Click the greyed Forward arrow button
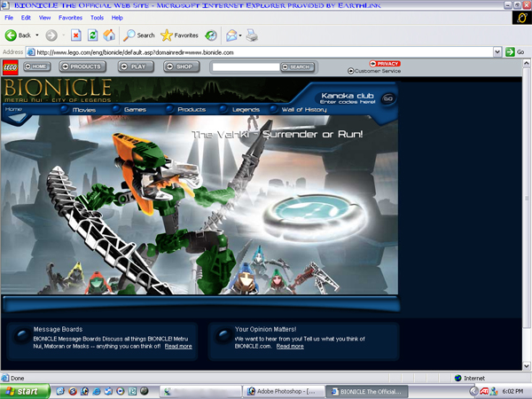 coord(51,35)
